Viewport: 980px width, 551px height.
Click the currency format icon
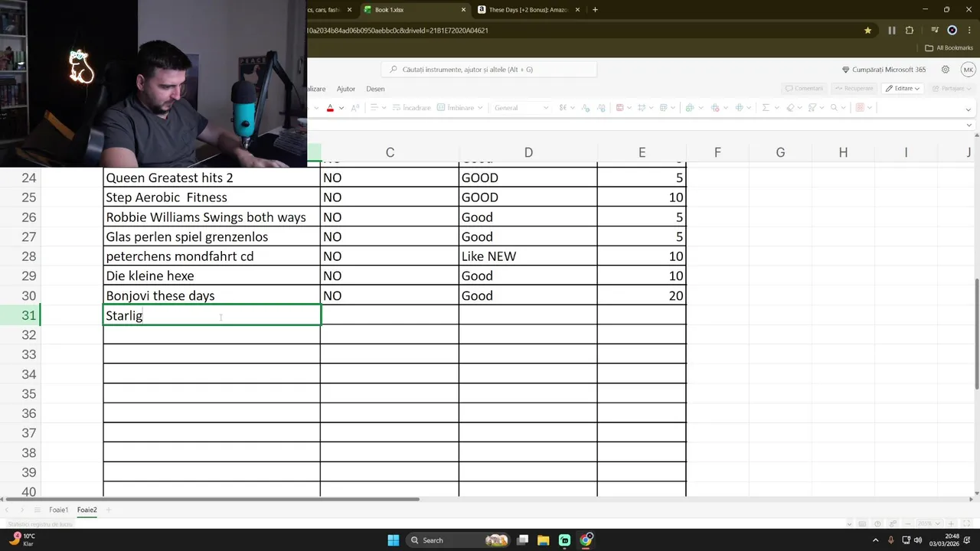[563, 108]
